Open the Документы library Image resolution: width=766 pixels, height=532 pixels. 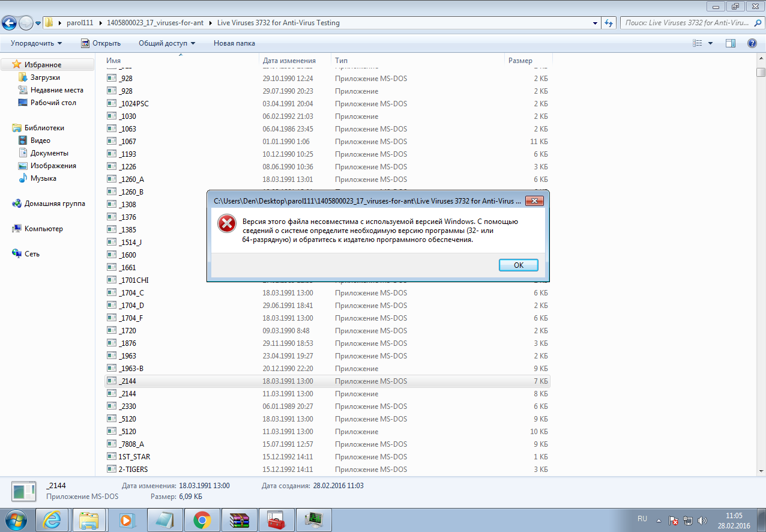click(49, 153)
